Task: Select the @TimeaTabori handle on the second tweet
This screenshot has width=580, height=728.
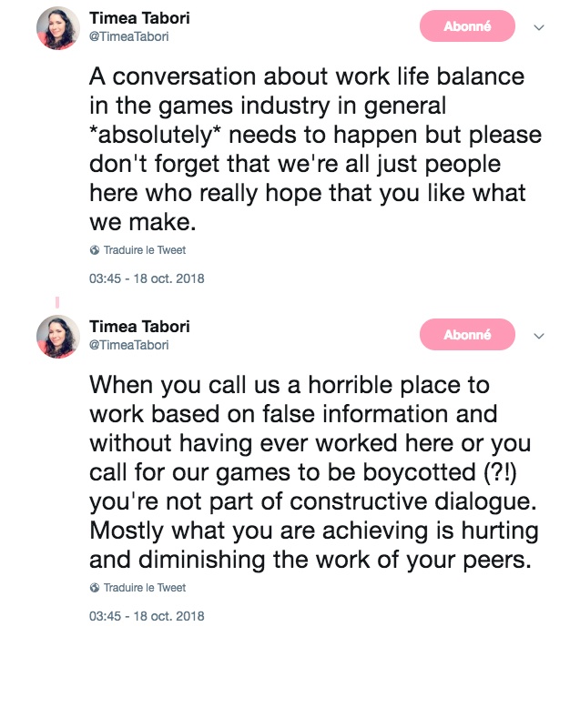Action: pyautogui.click(x=128, y=345)
